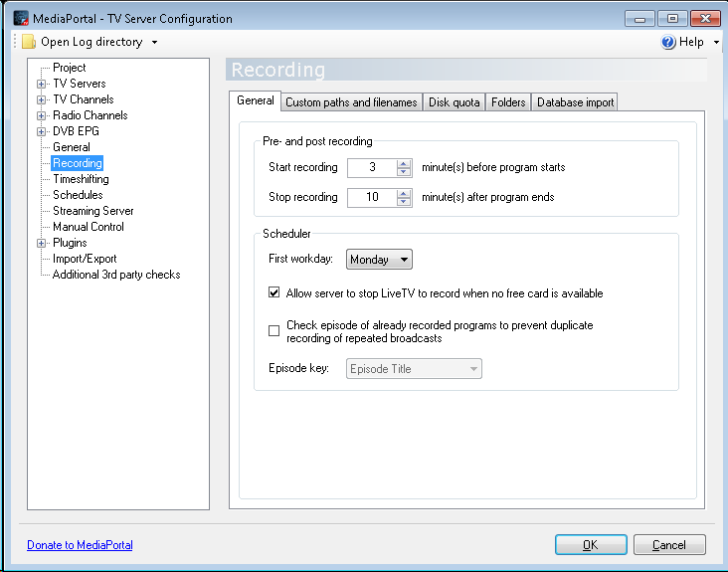Close the TV Server Configuration window

point(706,19)
